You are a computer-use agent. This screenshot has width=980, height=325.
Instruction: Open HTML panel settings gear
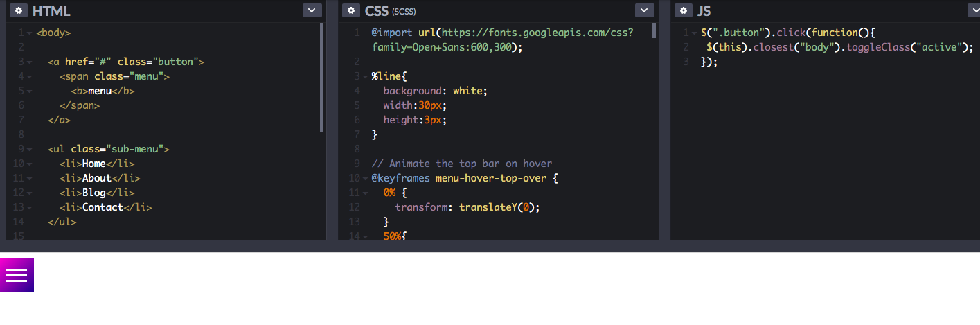pyautogui.click(x=19, y=10)
